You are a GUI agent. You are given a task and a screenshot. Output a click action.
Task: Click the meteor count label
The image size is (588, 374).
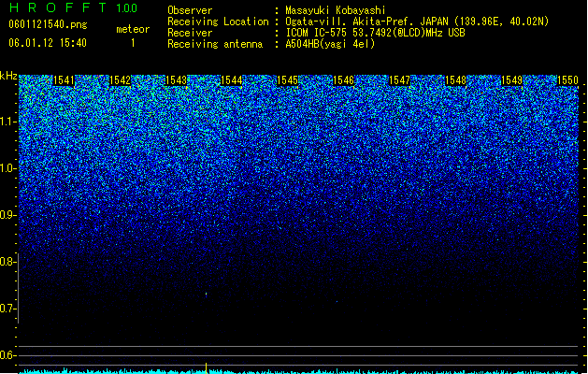(x=133, y=29)
